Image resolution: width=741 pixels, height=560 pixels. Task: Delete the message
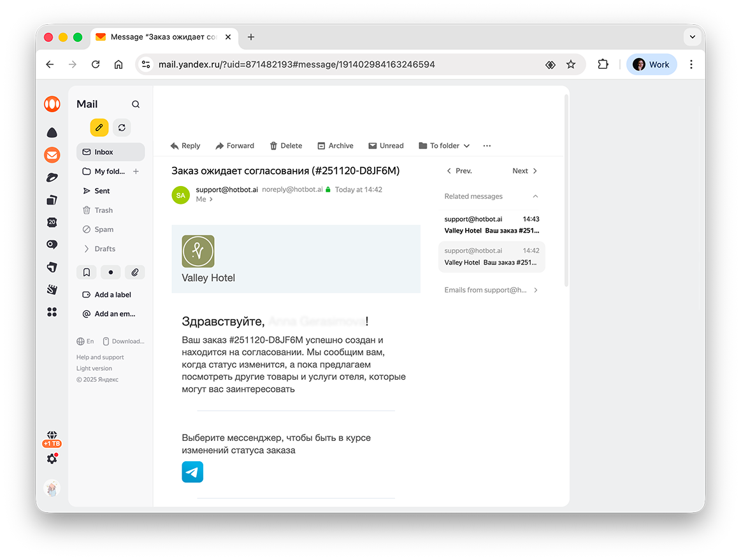[x=286, y=145]
